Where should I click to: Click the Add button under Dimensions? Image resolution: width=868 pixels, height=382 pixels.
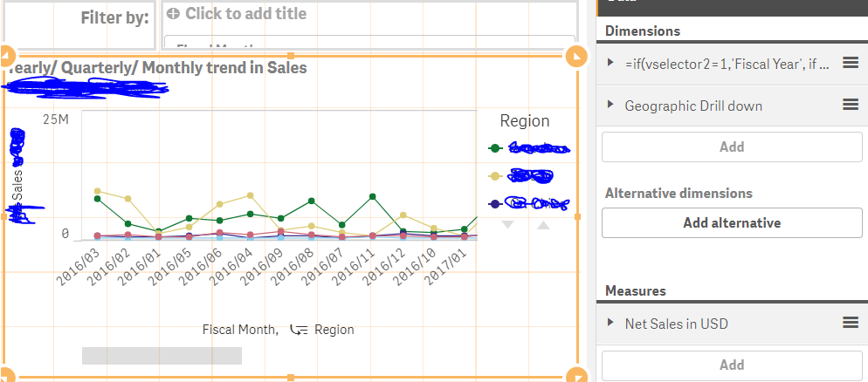731,147
